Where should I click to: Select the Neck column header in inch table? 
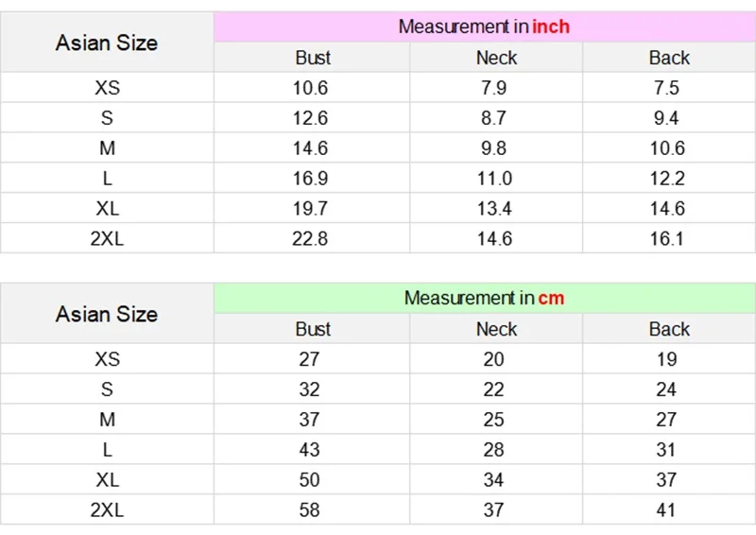[x=496, y=58]
